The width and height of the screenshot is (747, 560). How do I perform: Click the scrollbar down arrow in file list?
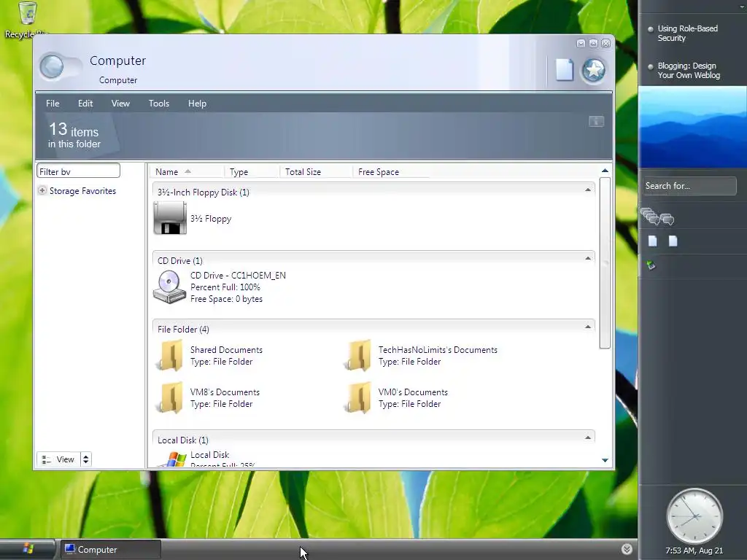click(605, 461)
